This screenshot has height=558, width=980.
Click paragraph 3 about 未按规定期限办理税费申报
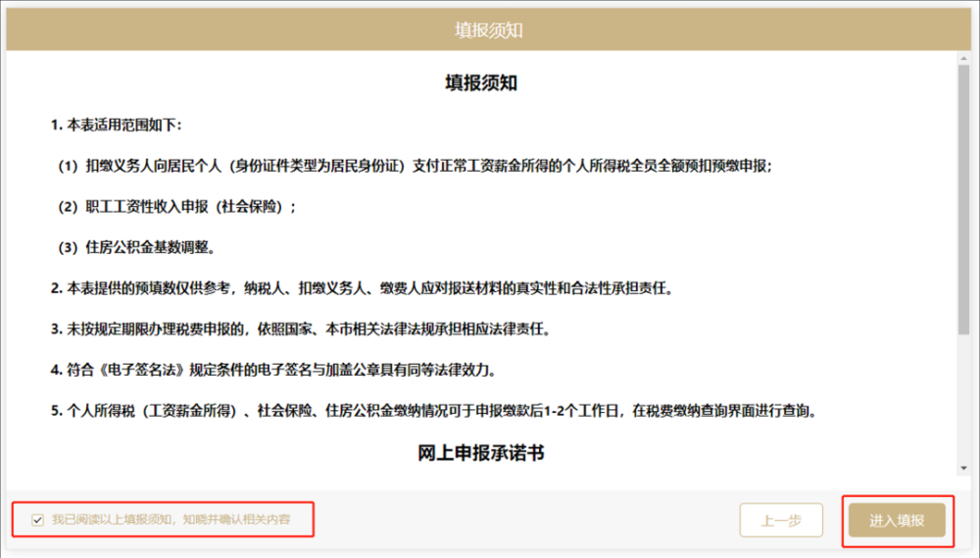(301, 330)
